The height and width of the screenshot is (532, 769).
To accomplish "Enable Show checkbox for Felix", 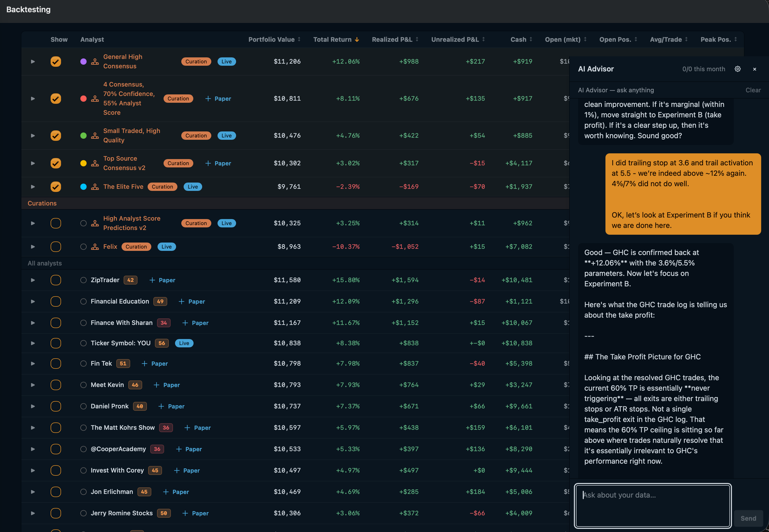I will pos(56,247).
